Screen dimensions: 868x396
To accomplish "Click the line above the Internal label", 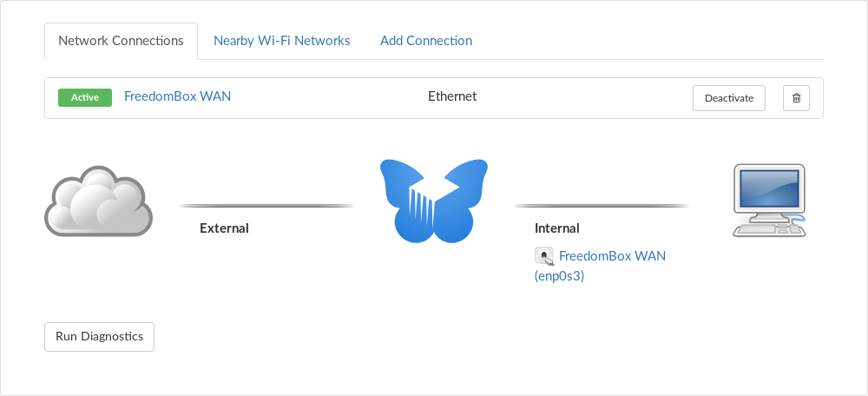I will 601,206.
